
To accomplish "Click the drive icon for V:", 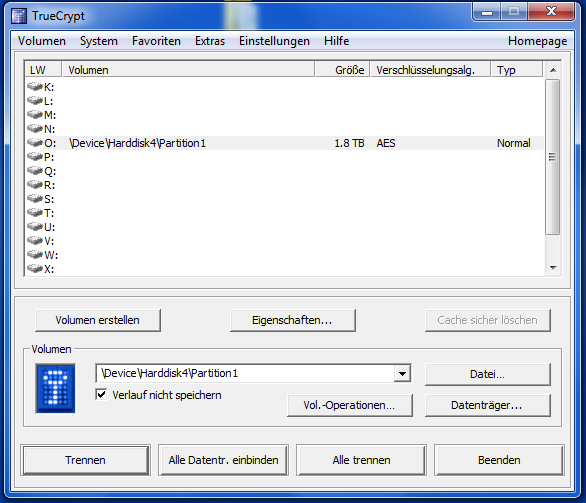I will 35,241.
